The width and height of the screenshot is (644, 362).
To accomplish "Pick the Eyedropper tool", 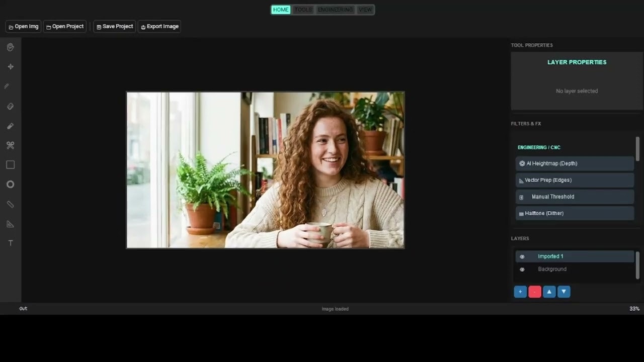I will [x=10, y=86].
